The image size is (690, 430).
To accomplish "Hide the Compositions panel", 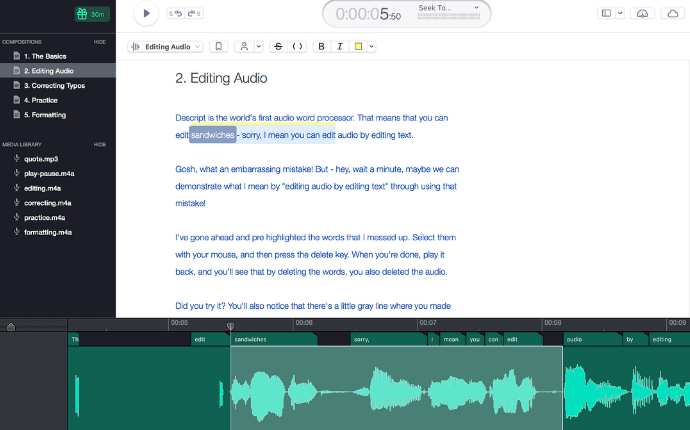I will click(x=100, y=42).
